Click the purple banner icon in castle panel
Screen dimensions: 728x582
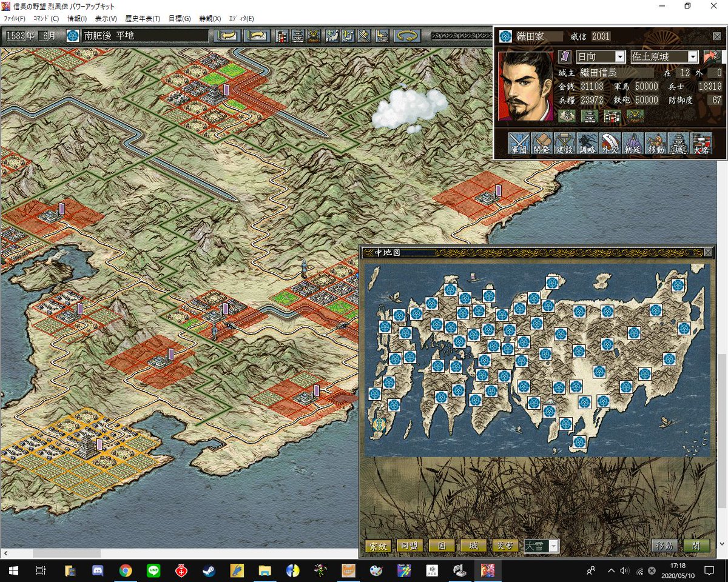[565, 56]
